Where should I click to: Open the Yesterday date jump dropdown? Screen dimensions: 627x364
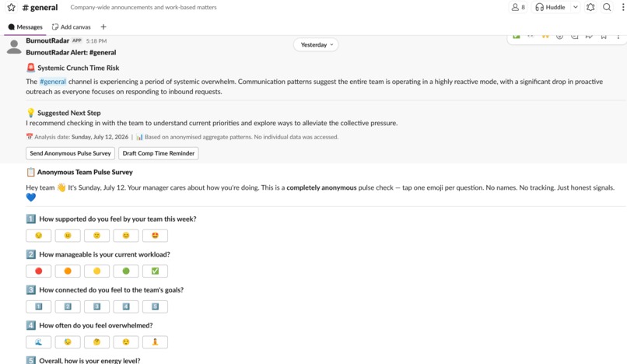coord(316,45)
